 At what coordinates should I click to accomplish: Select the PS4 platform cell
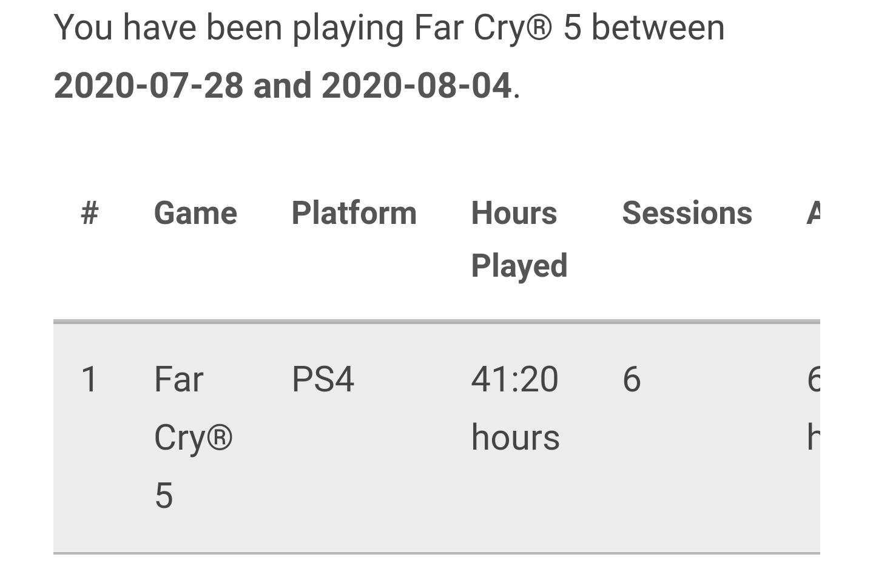click(x=323, y=379)
